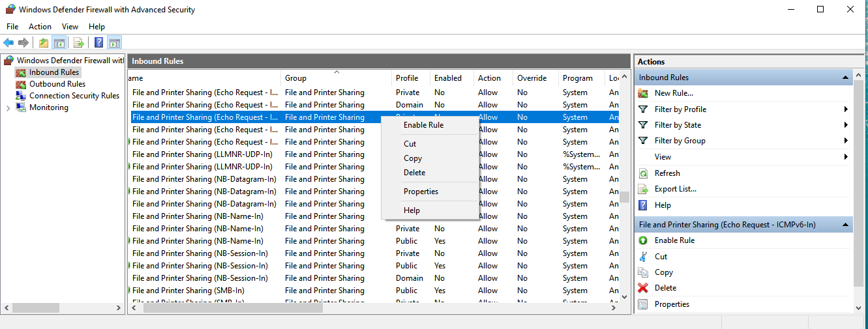The image size is (868, 329).
Task: Toggle the Show/Hide Console Tree toolbar icon
Action: tap(59, 43)
